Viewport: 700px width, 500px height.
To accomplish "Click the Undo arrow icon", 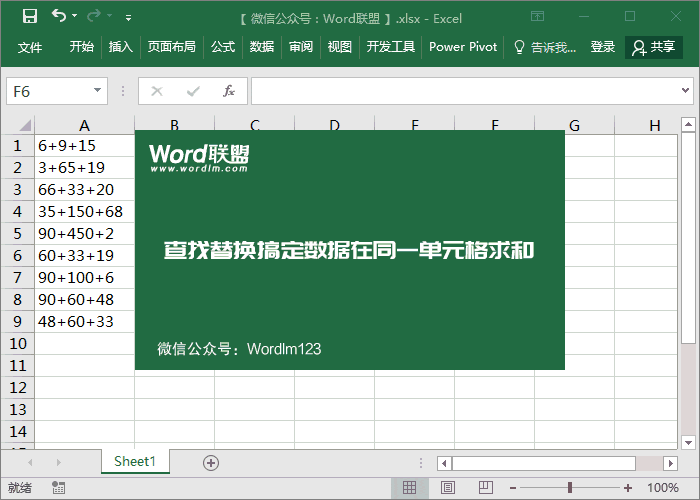I will [x=60, y=17].
